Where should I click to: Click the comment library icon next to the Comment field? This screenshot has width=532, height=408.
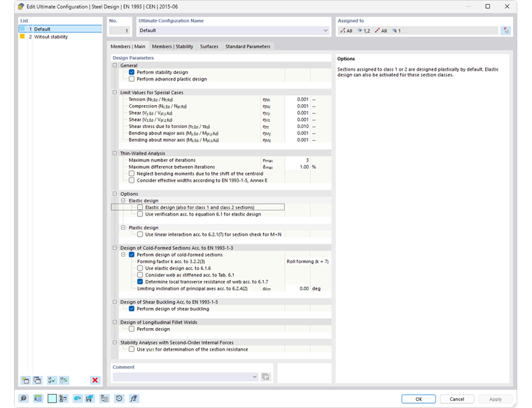(266, 377)
